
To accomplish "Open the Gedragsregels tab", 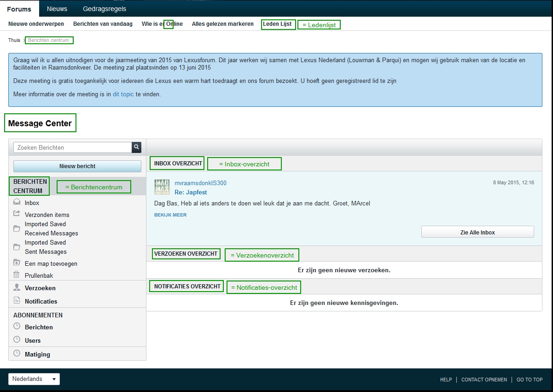I will coord(105,9).
